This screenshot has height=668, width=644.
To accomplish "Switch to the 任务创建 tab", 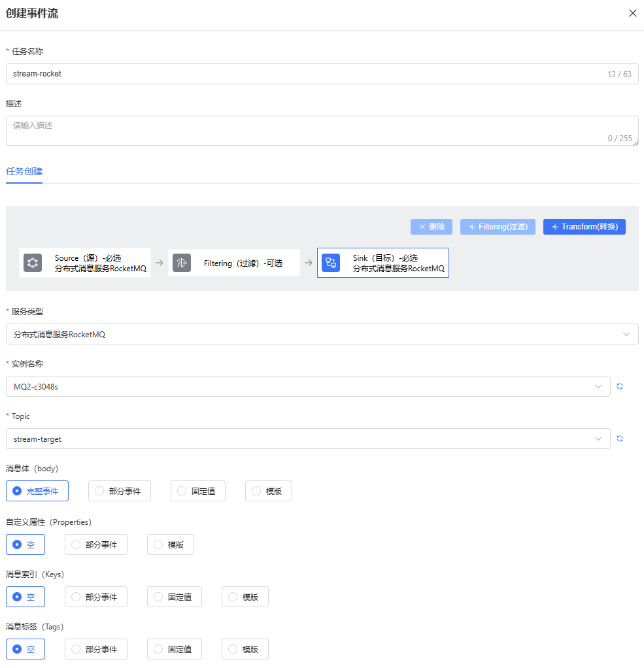I will [24, 171].
